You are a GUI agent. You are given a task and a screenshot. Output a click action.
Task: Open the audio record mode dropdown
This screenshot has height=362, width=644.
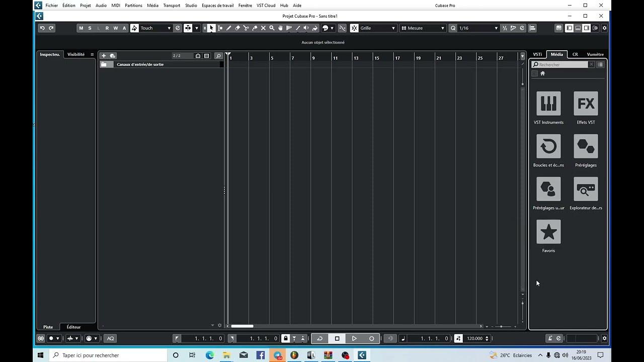click(x=76, y=338)
